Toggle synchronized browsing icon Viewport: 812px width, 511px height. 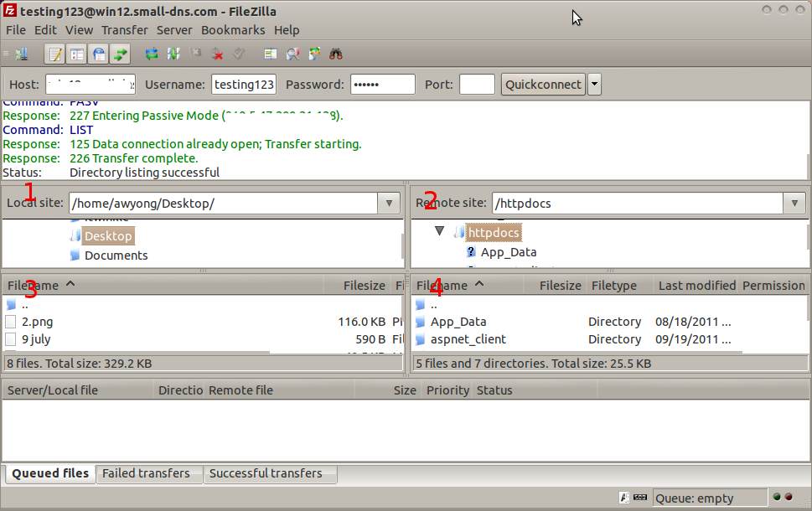[314, 54]
